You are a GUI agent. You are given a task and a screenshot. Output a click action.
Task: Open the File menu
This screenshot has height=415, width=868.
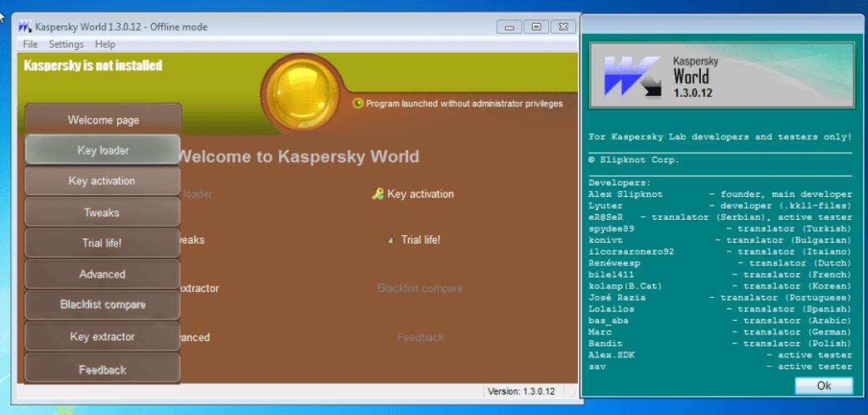(30, 44)
